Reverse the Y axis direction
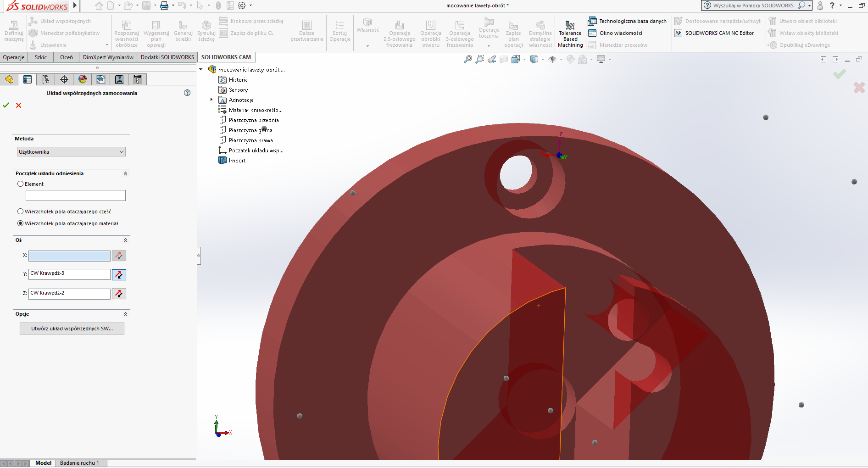Screen dimensions: 868x468 pos(119,275)
